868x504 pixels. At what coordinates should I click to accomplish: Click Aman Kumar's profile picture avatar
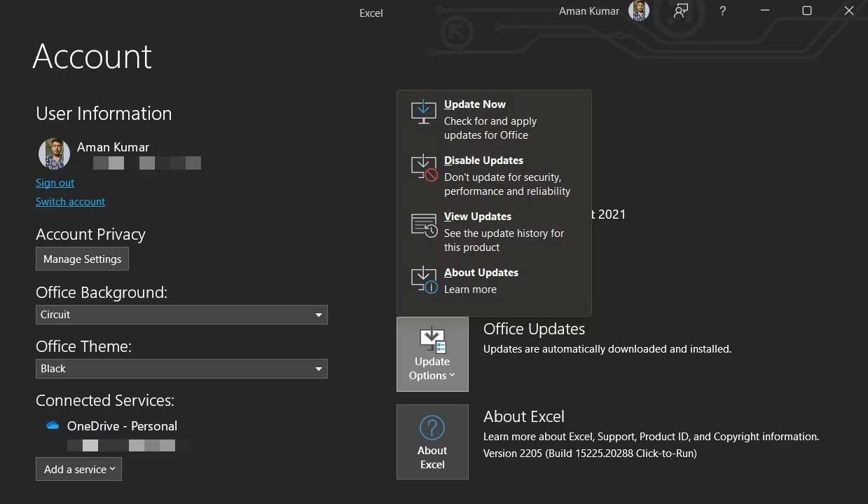[54, 153]
